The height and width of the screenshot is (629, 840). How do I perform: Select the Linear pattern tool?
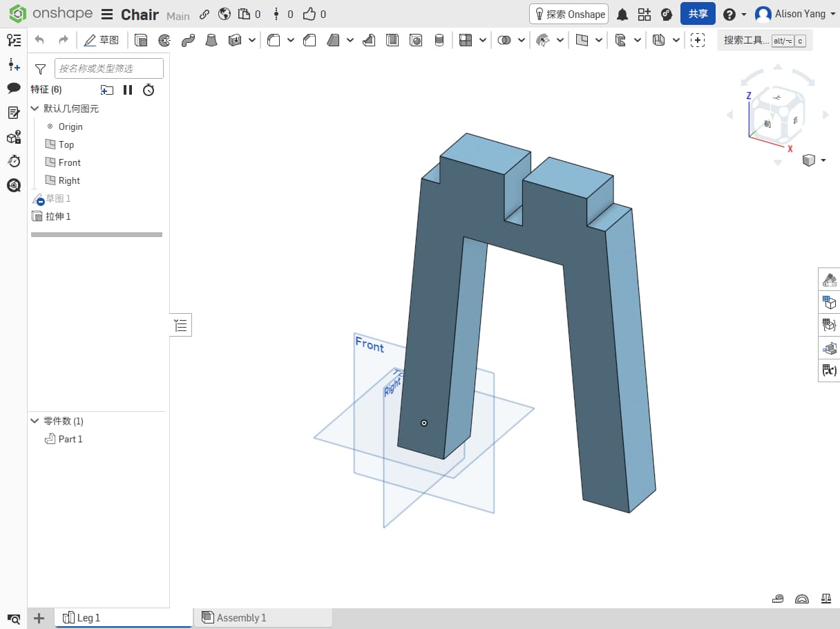(x=466, y=40)
